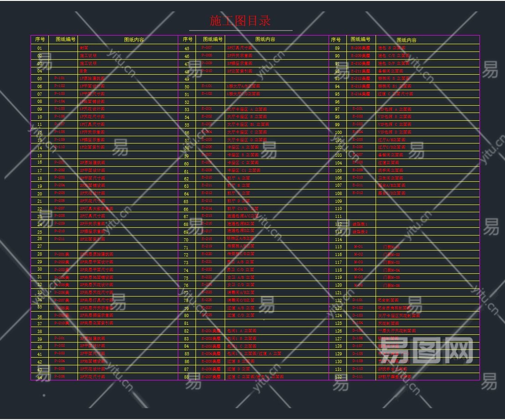Click sequence number 89 cell
The image size is (505, 420).
tap(337, 48)
